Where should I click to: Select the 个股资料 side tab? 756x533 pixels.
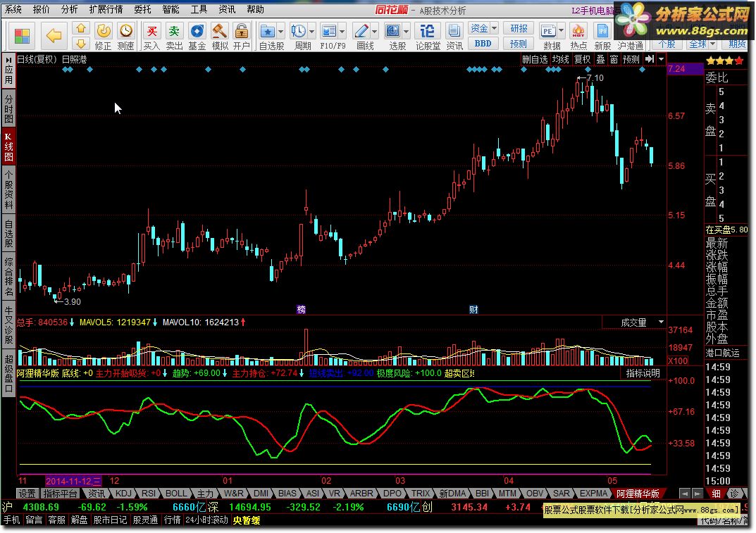[x=8, y=190]
